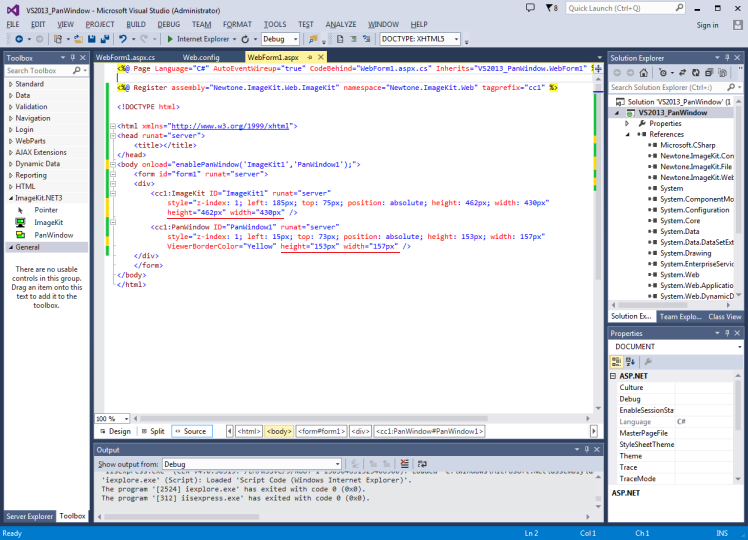Click the Save icon in toolbar
The image size is (748, 540).
[x=92, y=39]
